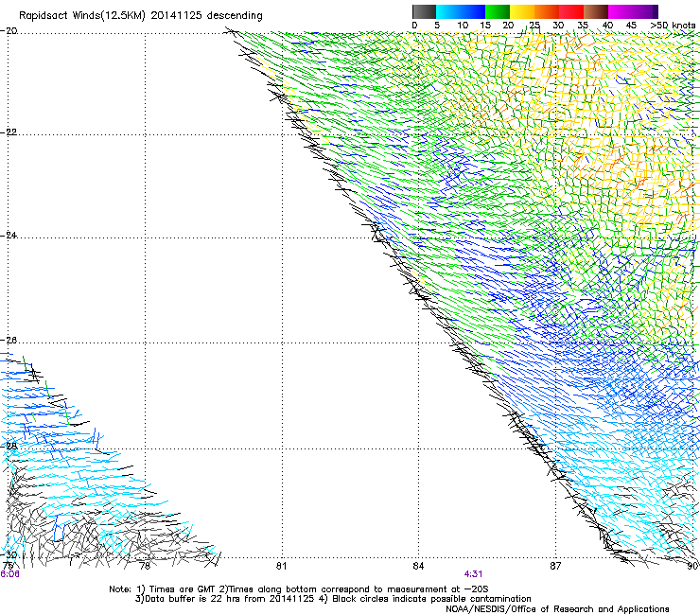Click the 'Times are GMT' note line
The image size is (700, 615).
298,589
